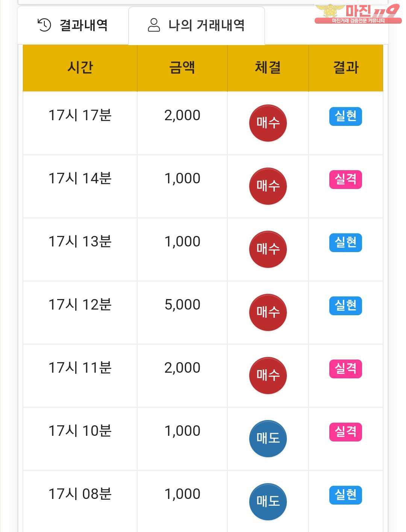This screenshot has width=406, height=532.
Task: Click 실현 result label for 17시 17분
Action: pyautogui.click(x=345, y=116)
